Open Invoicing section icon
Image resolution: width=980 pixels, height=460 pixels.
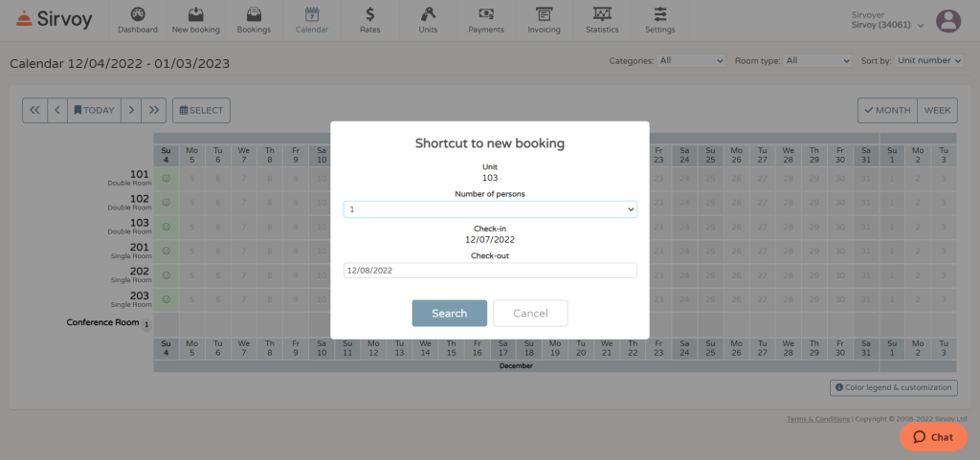[x=544, y=14]
